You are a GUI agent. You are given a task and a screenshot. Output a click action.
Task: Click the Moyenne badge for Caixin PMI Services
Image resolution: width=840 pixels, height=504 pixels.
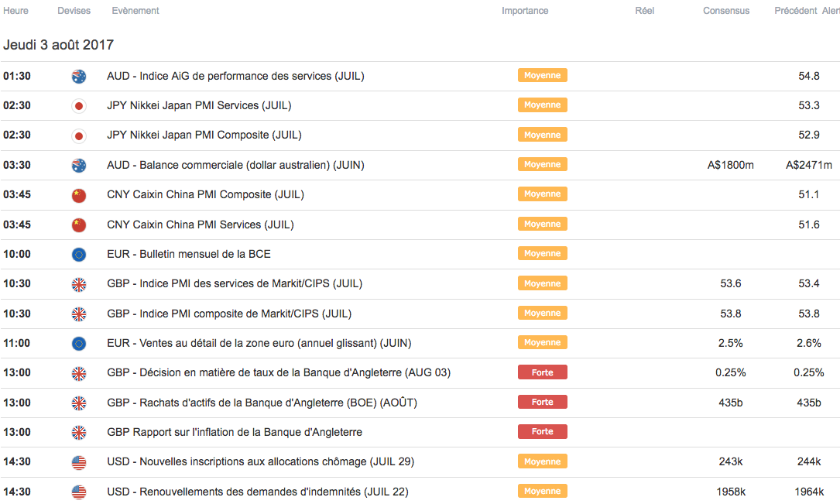pos(542,225)
